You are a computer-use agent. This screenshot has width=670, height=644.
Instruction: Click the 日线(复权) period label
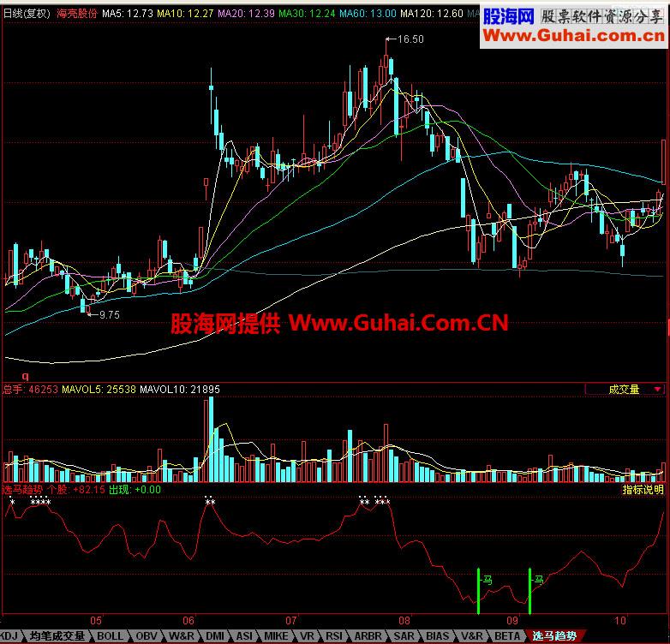coord(27,13)
